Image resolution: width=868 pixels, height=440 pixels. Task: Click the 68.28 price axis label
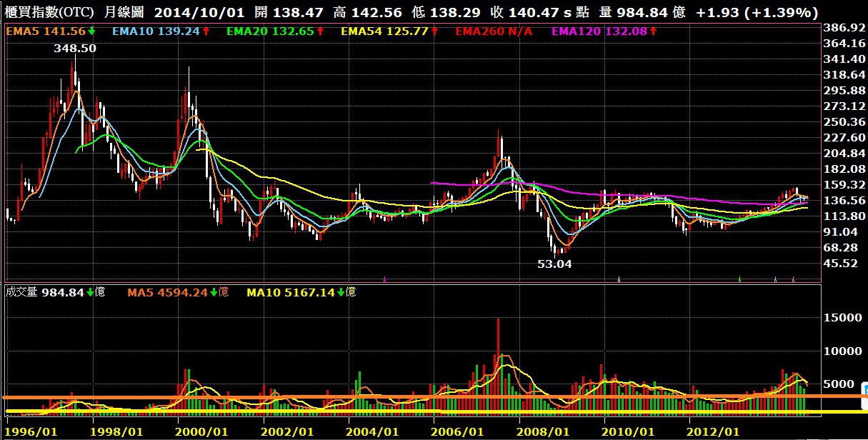(x=841, y=248)
